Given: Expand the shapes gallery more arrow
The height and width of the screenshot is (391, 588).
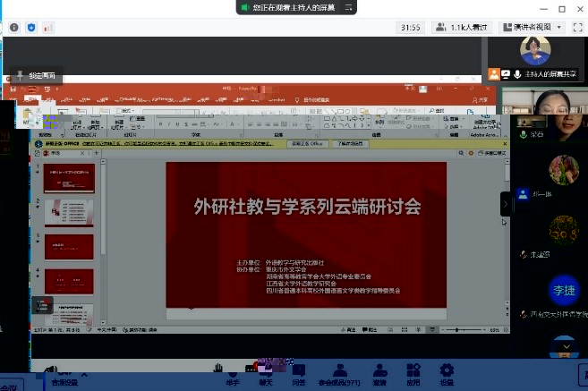Looking at the screenshot, I should point(369,125).
